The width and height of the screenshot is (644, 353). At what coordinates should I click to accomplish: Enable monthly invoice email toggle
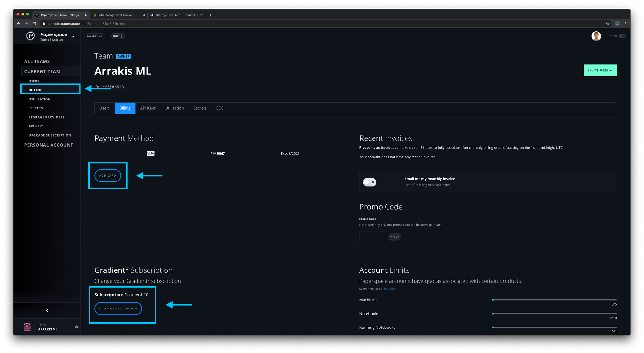369,182
